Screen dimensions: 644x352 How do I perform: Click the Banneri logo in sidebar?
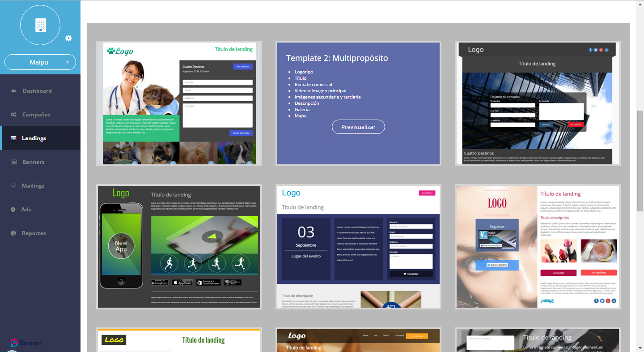(x=26, y=343)
